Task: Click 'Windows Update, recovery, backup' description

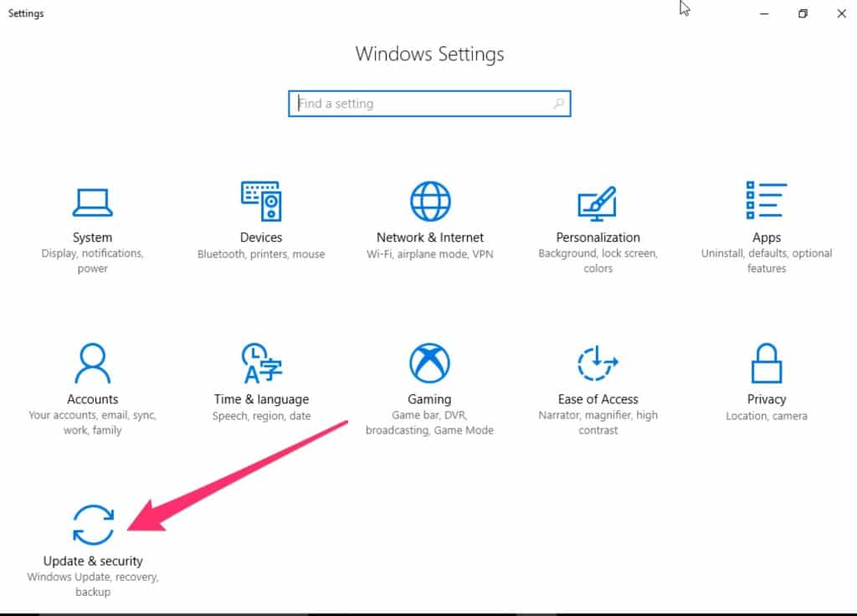Action: coord(93,584)
